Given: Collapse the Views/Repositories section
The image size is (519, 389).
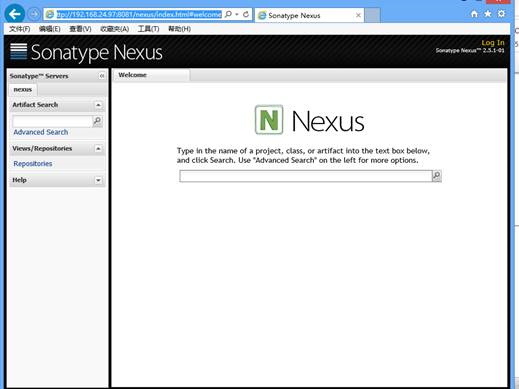Looking at the screenshot, I should (98, 148).
